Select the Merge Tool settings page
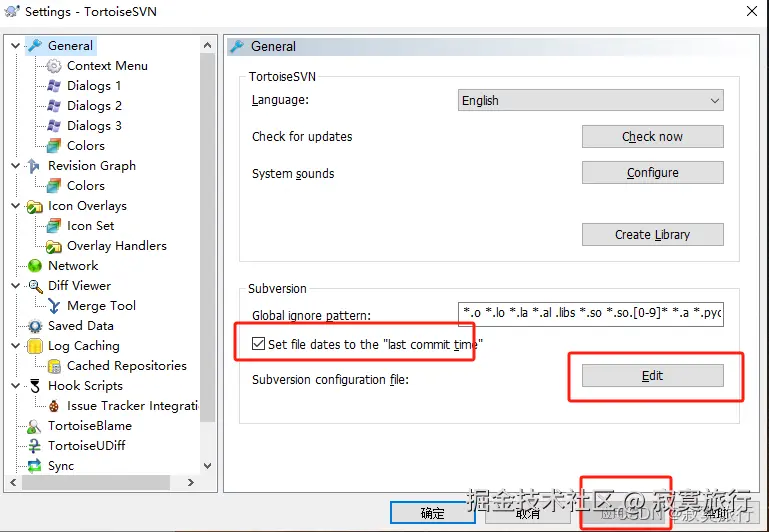The image size is (769, 532). (x=101, y=306)
